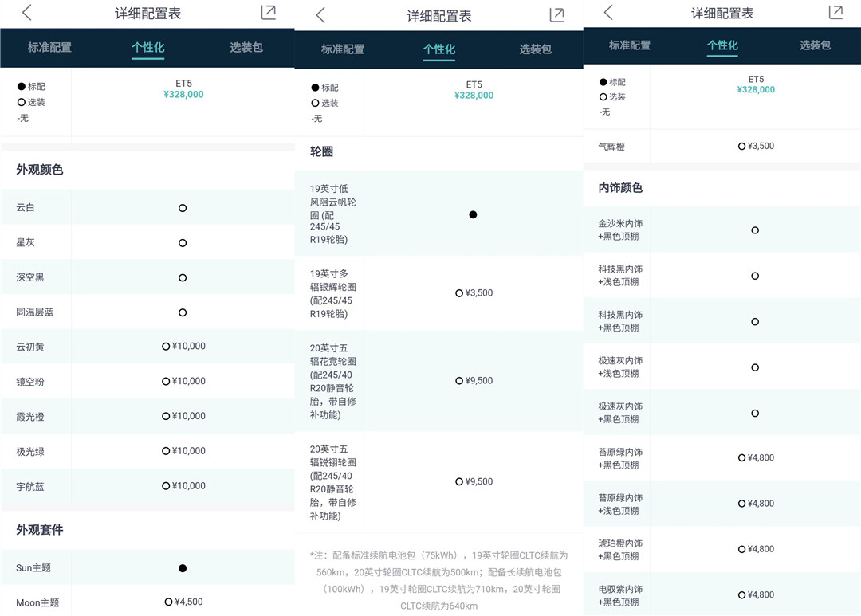This screenshot has width=861, height=616.
Task: Select the 云白 exterior color option
Action: coord(183,208)
